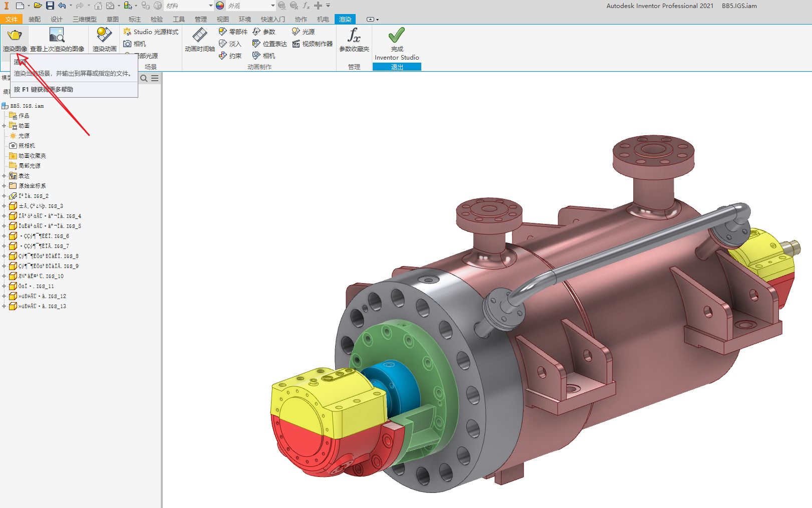Open the 文件 (File) menu

click(11, 19)
